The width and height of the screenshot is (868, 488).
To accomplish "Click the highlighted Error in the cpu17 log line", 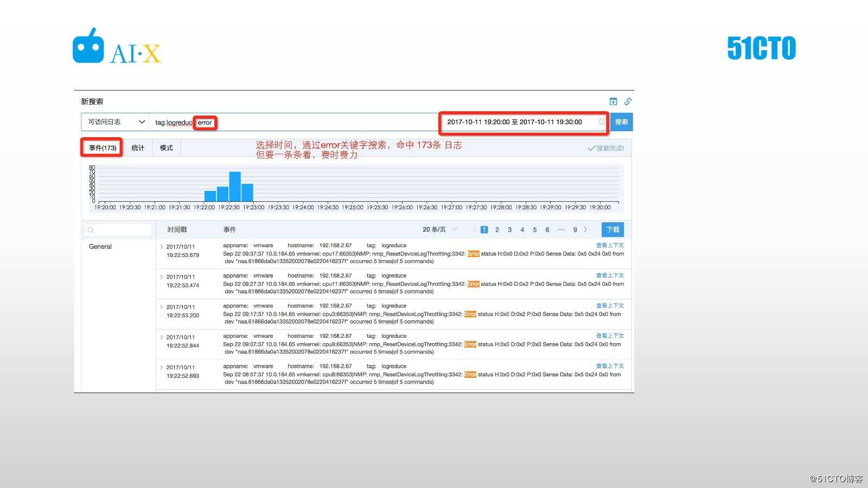I will [474, 254].
